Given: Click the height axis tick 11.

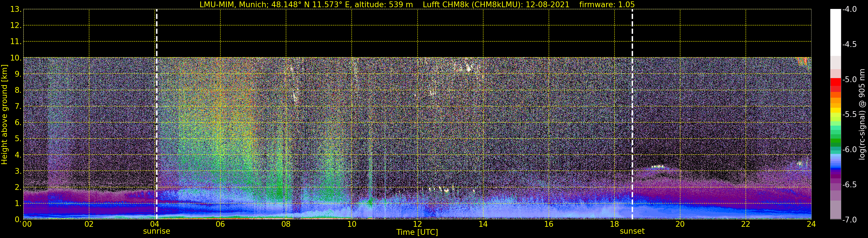Looking at the screenshot, I should [x=16, y=42].
